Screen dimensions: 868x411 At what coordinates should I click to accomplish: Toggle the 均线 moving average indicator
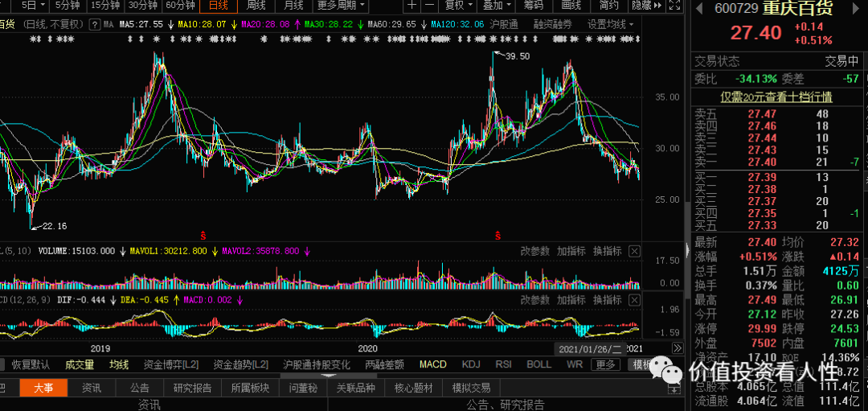pos(118,364)
